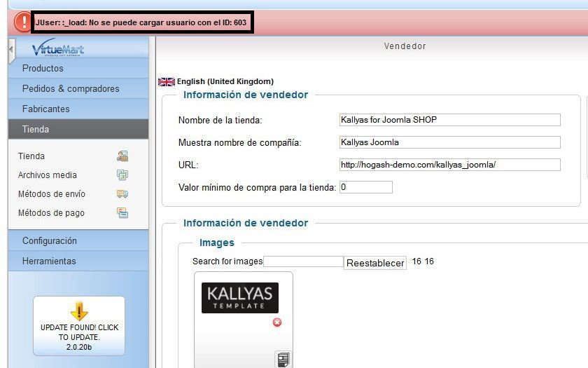588x368 pixels.
Task: Focus the Valor mínimo de compra field
Action: click(365, 187)
